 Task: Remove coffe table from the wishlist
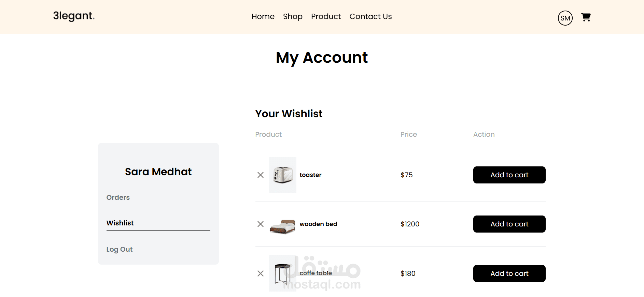click(x=261, y=273)
